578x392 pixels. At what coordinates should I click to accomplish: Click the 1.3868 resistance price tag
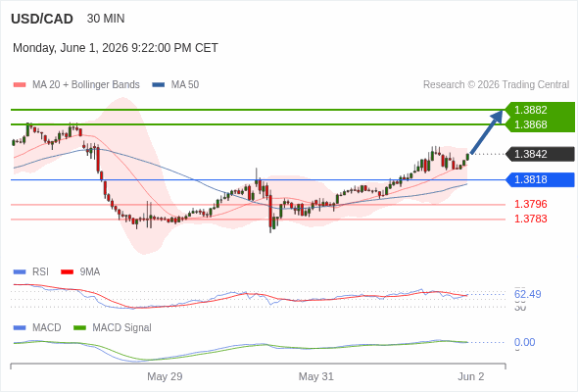540,124
